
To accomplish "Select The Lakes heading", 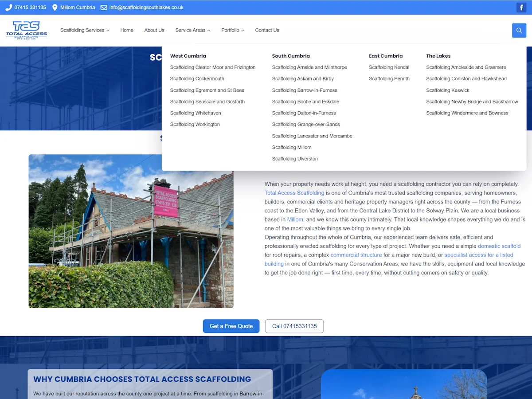I will [438, 56].
